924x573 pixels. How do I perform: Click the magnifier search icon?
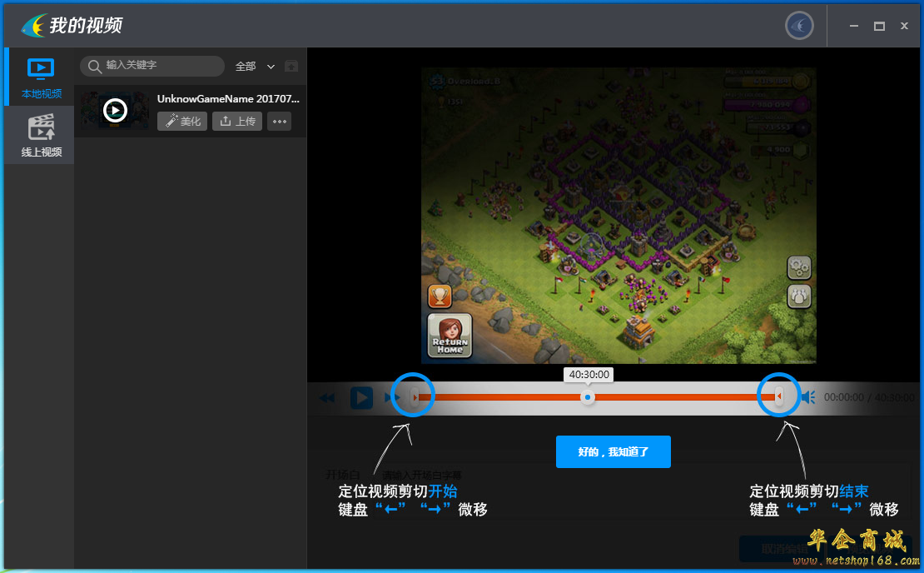[x=94, y=67]
